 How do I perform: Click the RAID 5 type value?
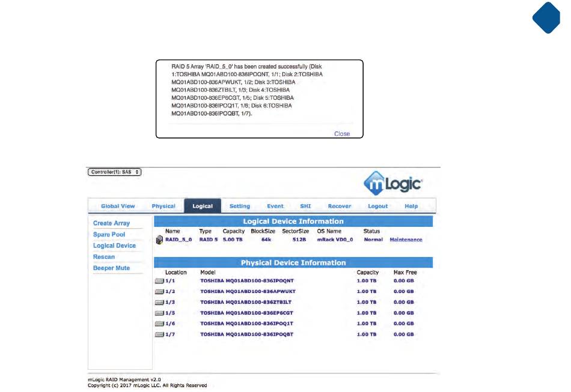(209, 240)
